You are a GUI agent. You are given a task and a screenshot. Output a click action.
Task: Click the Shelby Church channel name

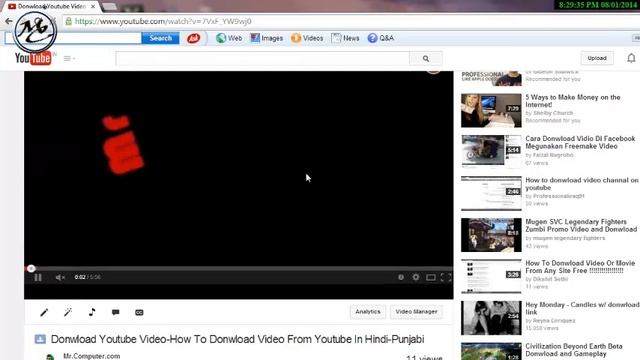[553, 113]
